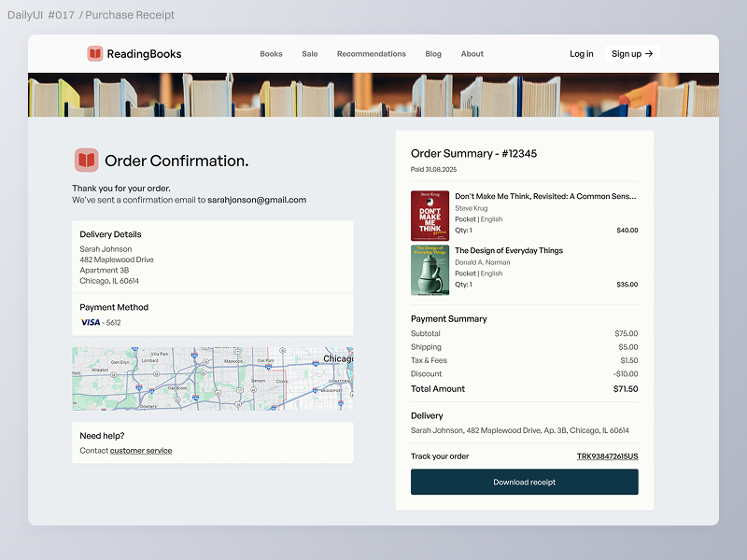Open tracking number TRK938472615US
This screenshot has height=560, width=747.
607,456
